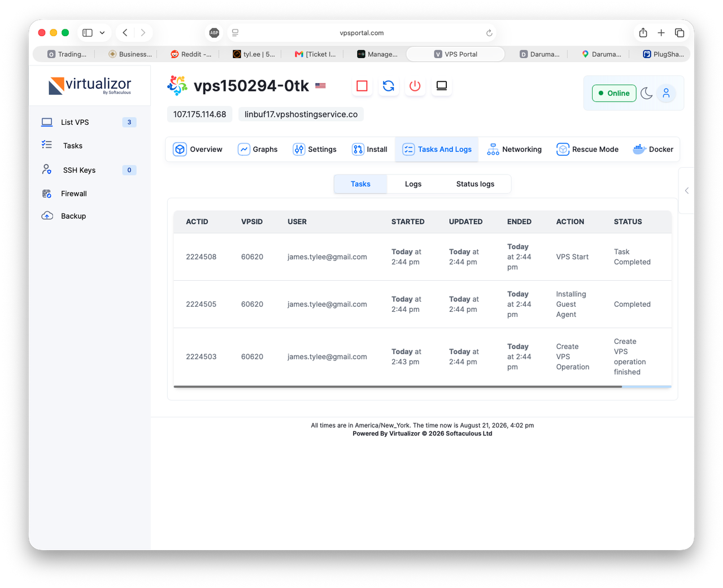The width and height of the screenshot is (723, 588).
Task: Open a new Safari tab
Action: click(661, 33)
